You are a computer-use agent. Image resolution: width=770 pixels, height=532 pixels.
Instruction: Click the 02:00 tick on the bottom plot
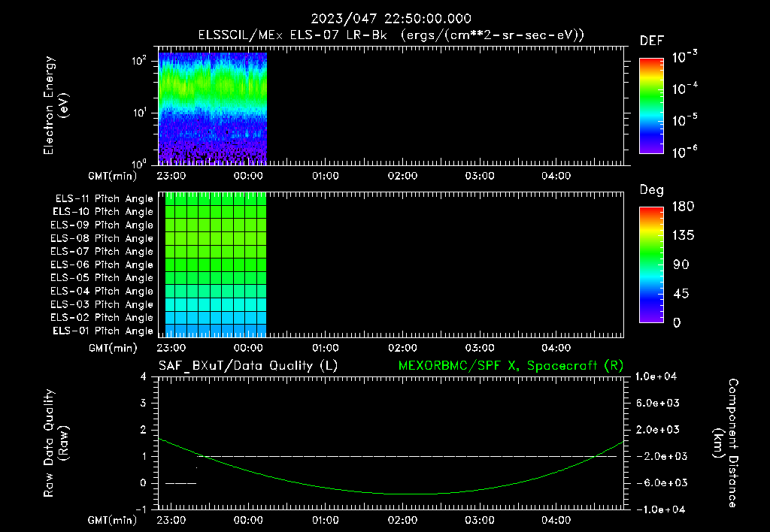(x=402, y=520)
